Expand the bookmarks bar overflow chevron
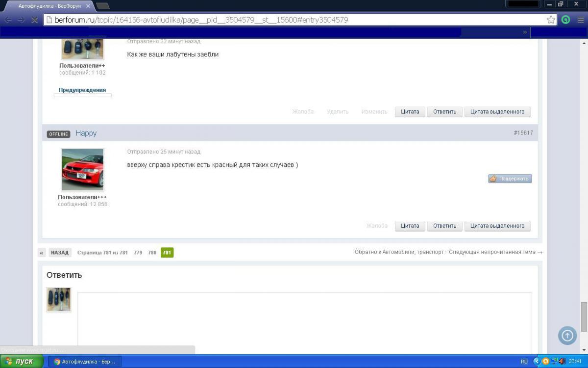 click(525, 32)
